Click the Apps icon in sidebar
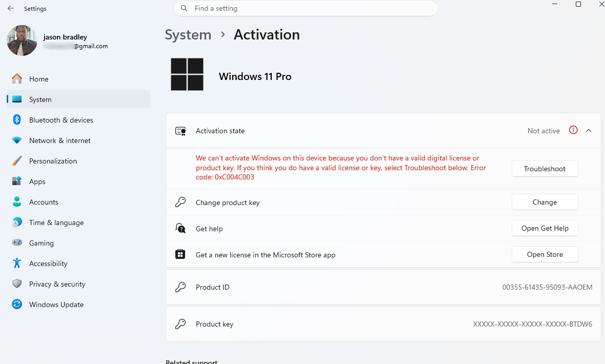 pyautogui.click(x=17, y=181)
